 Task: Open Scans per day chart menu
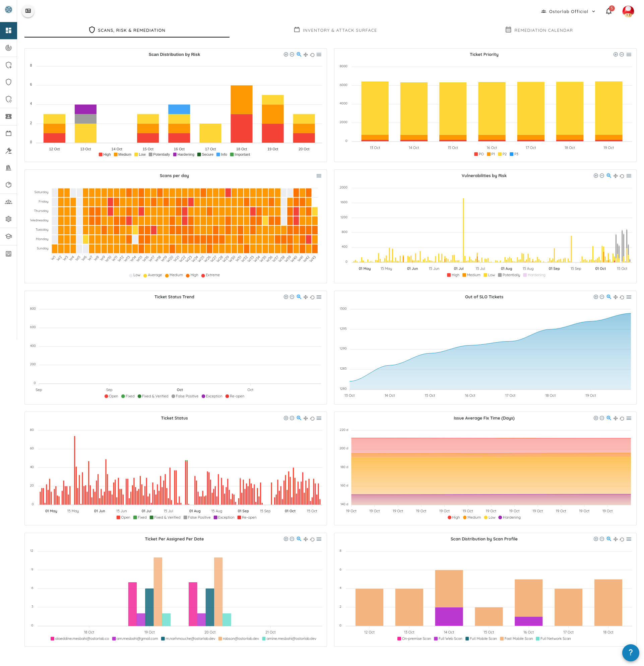pyautogui.click(x=319, y=176)
